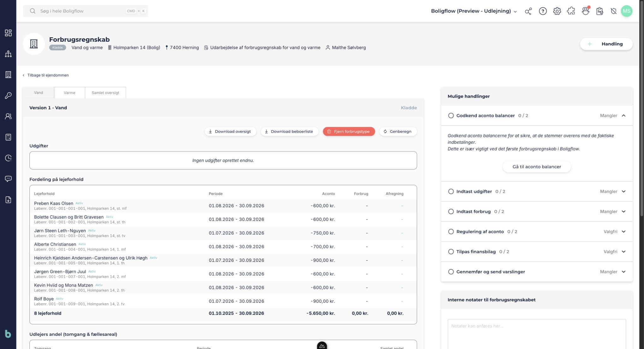The height and width of the screenshot is (349, 644).
Task: Click Download beboerliste button
Action: coord(289,131)
